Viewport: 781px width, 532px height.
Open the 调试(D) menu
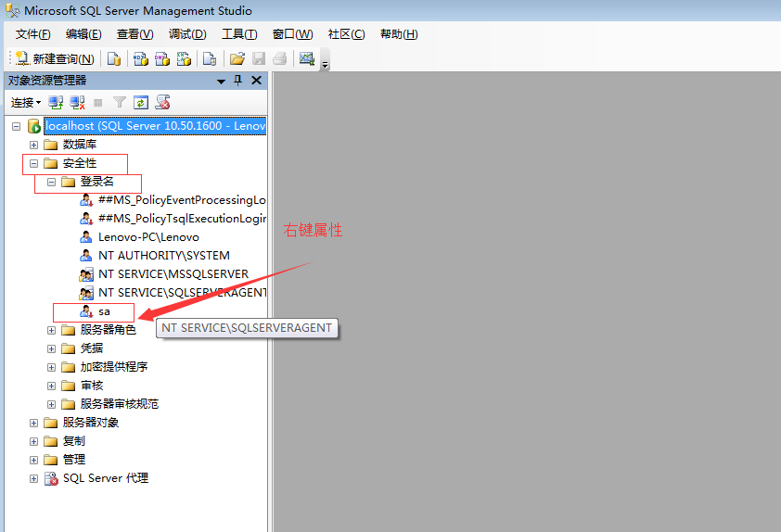coord(187,34)
